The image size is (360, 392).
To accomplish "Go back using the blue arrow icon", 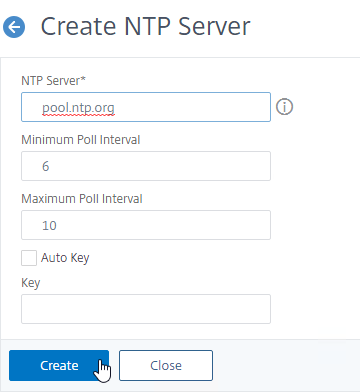I will [x=14, y=27].
